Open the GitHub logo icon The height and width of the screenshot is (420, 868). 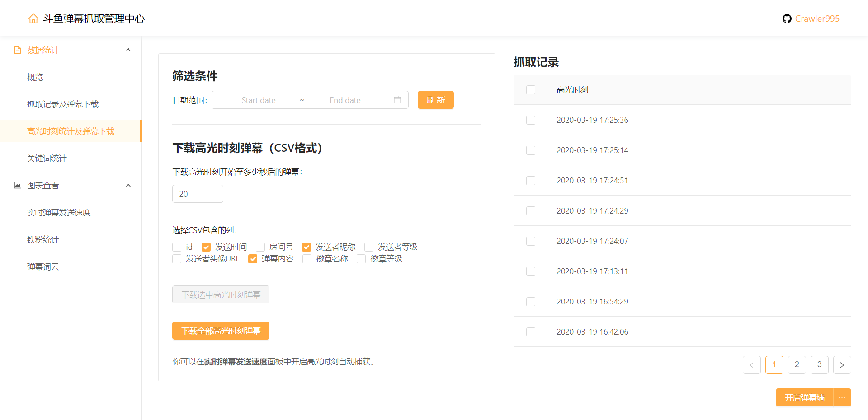tap(787, 19)
